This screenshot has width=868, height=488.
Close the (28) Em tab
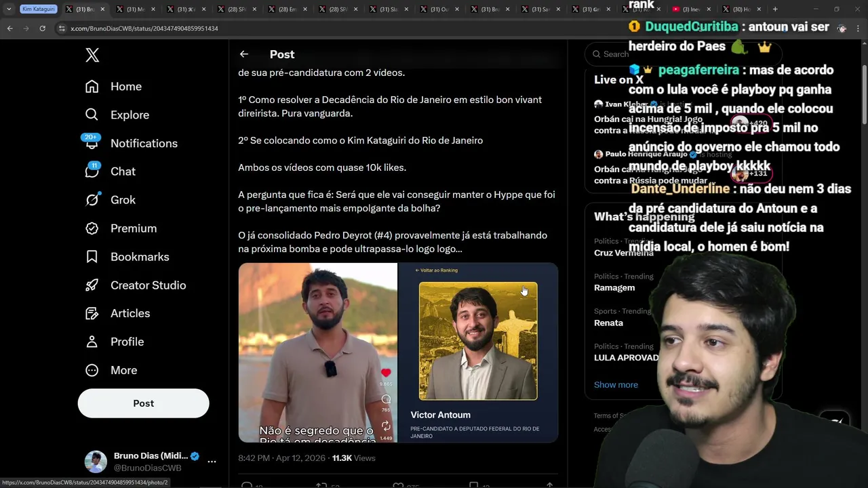(x=304, y=9)
